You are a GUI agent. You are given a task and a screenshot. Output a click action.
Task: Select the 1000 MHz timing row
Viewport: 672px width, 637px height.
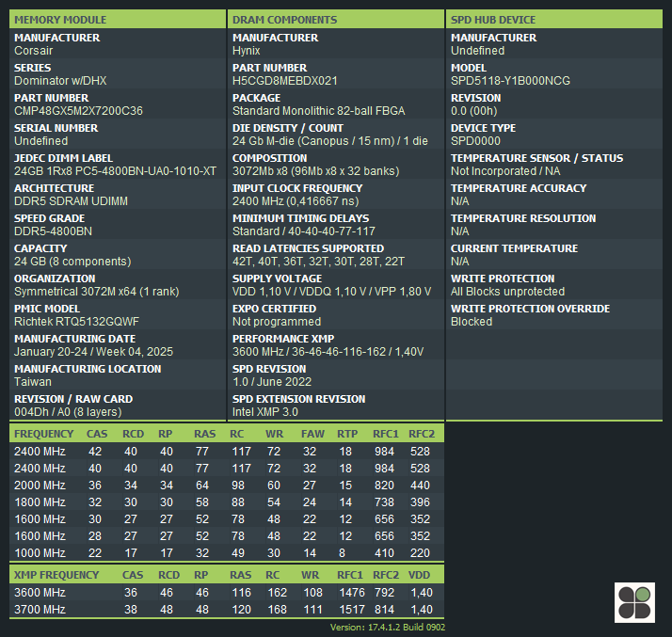pyautogui.click(x=227, y=553)
